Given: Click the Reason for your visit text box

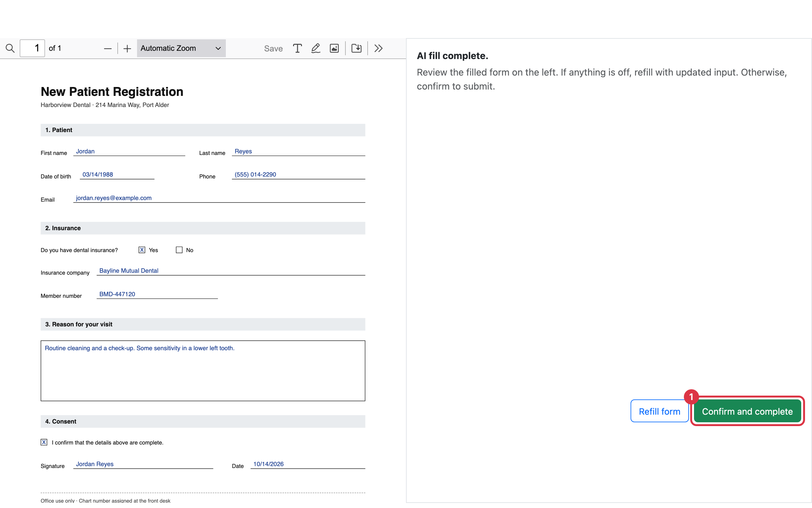Looking at the screenshot, I should pyautogui.click(x=203, y=371).
